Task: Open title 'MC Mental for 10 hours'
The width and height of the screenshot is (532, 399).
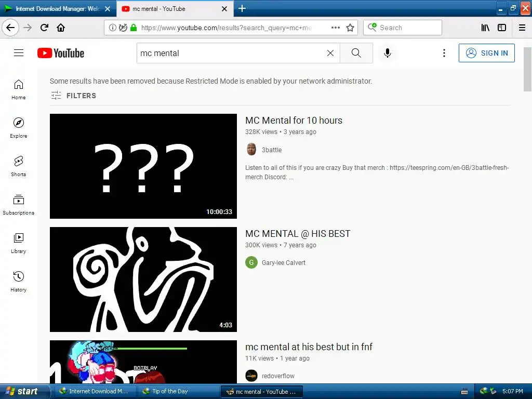Action: [x=294, y=121]
